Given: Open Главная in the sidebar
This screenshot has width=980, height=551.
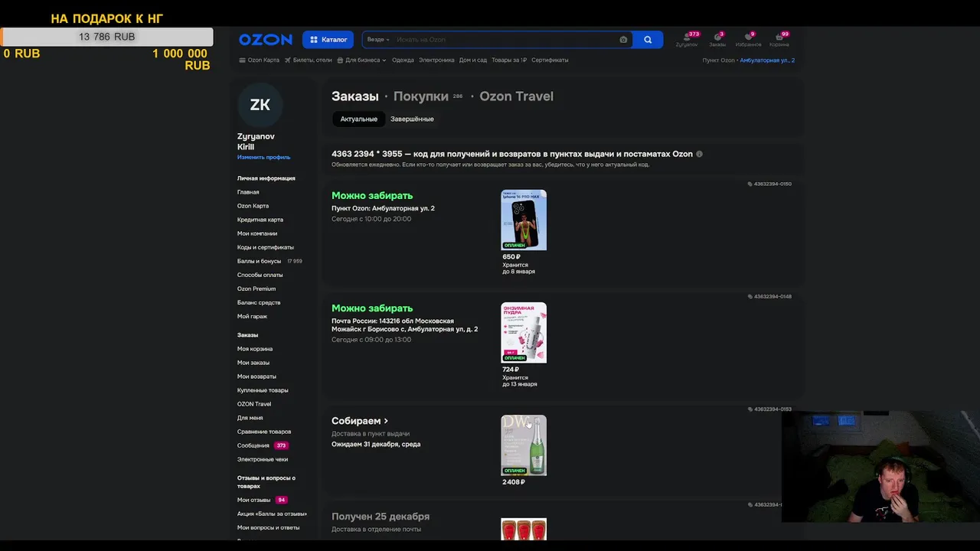Looking at the screenshot, I should 248,192.
